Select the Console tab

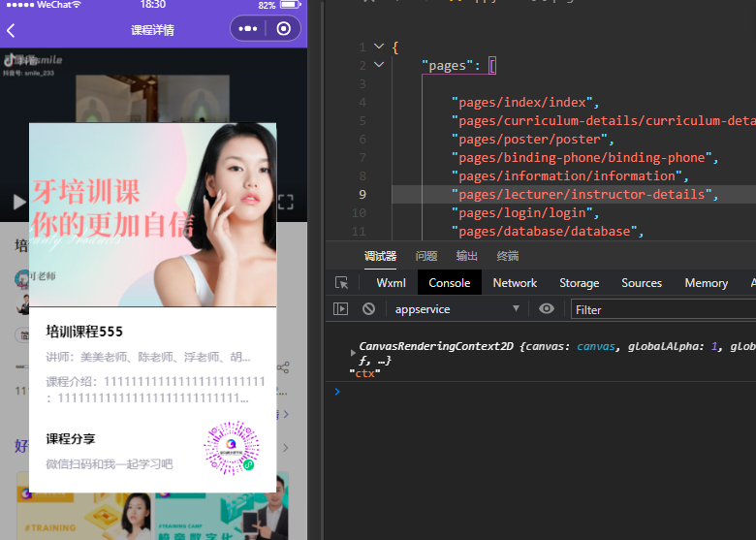click(x=450, y=283)
